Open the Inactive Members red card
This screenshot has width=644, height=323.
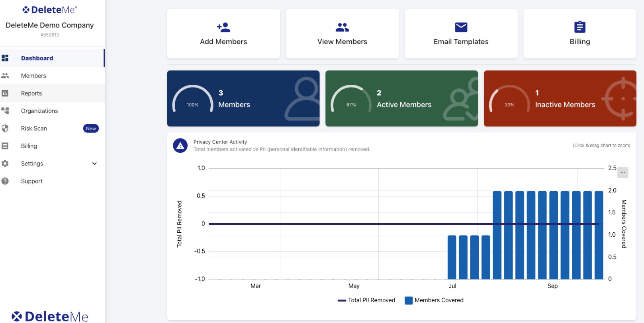coord(560,99)
